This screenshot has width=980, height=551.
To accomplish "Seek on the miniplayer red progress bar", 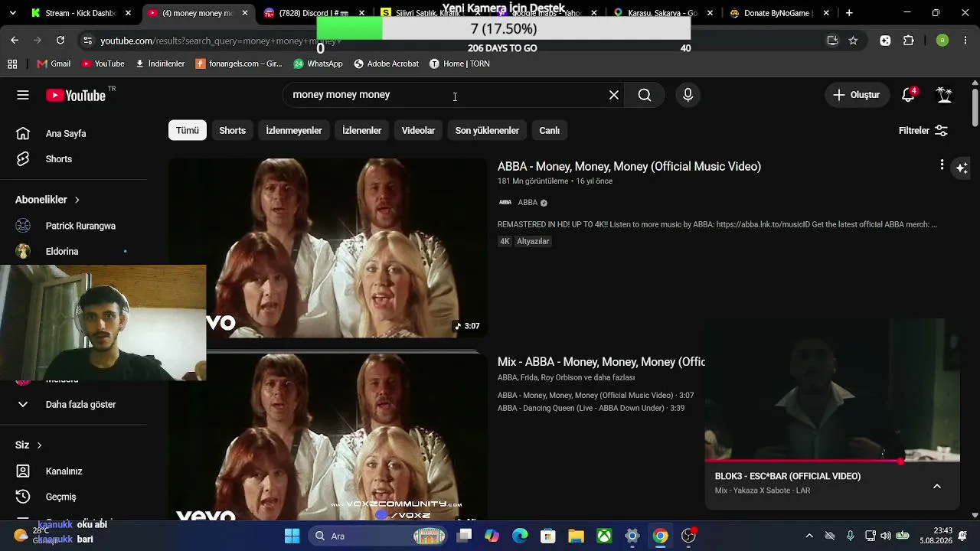I will [832, 461].
